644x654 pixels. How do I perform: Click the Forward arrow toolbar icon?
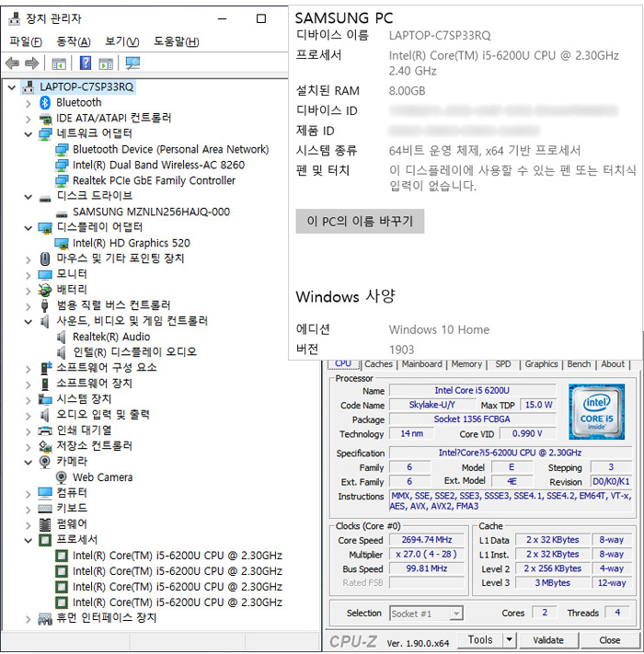(31, 63)
